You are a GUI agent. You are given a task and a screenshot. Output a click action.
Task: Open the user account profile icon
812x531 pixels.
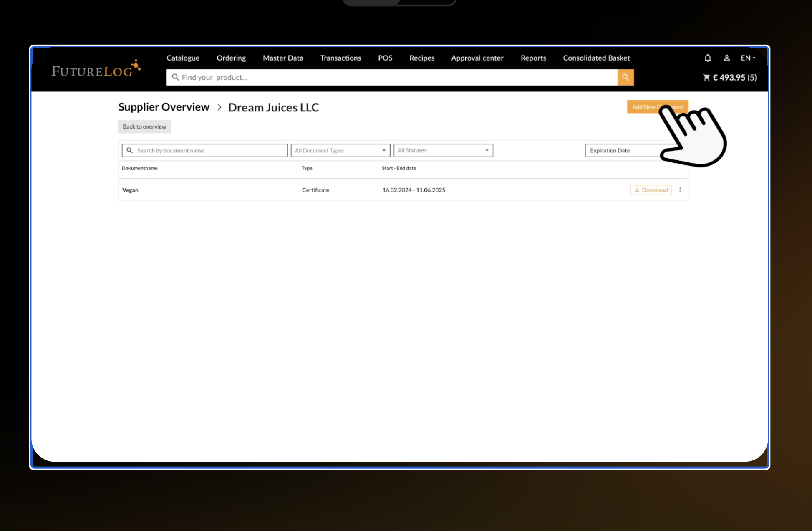click(726, 58)
